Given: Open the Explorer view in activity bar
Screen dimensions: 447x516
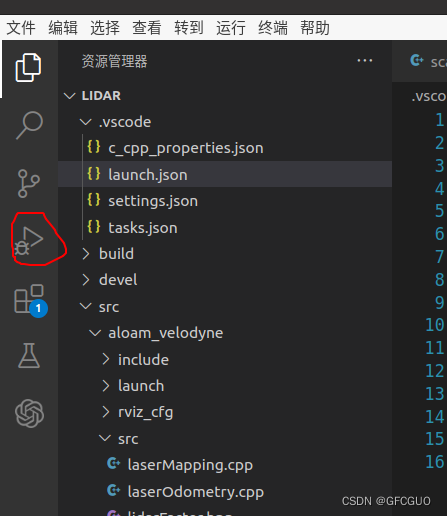Looking at the screenshot, I should point(28,68).
